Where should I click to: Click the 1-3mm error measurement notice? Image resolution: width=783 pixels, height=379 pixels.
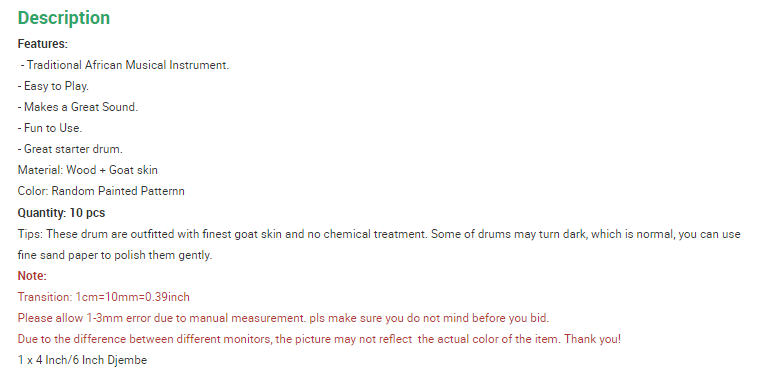pos(283,318)
